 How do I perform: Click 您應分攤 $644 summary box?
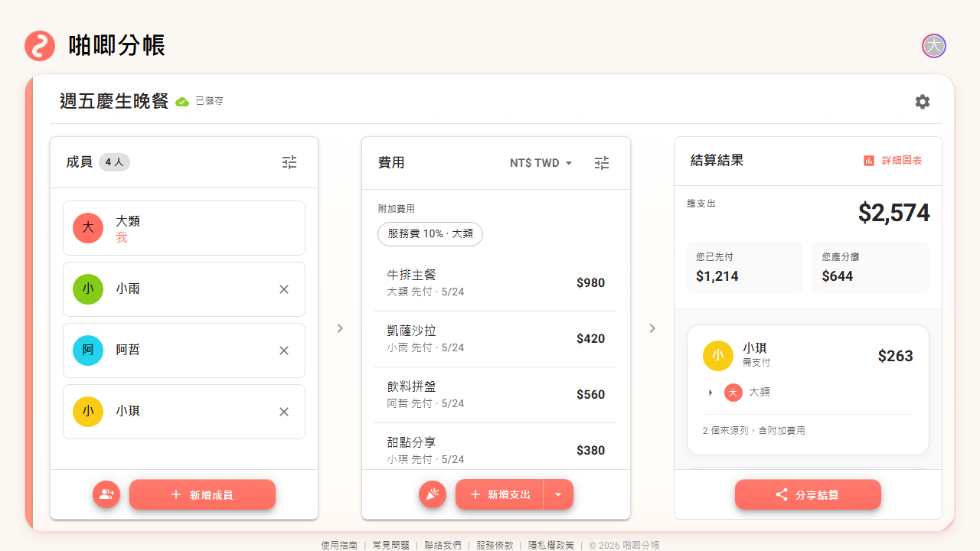click(x=871, y=267)
